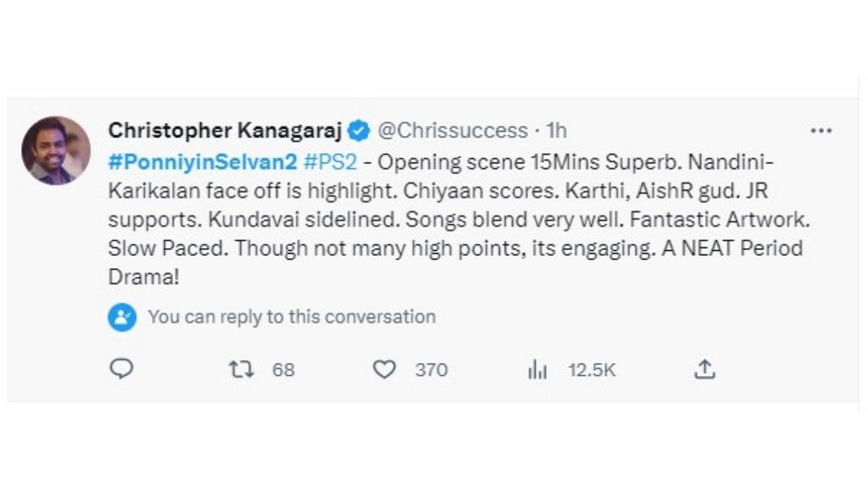Screen dimensions: 868x488
Task: Click 'You can reply to this conversation' text
Action: pos(292,317)
